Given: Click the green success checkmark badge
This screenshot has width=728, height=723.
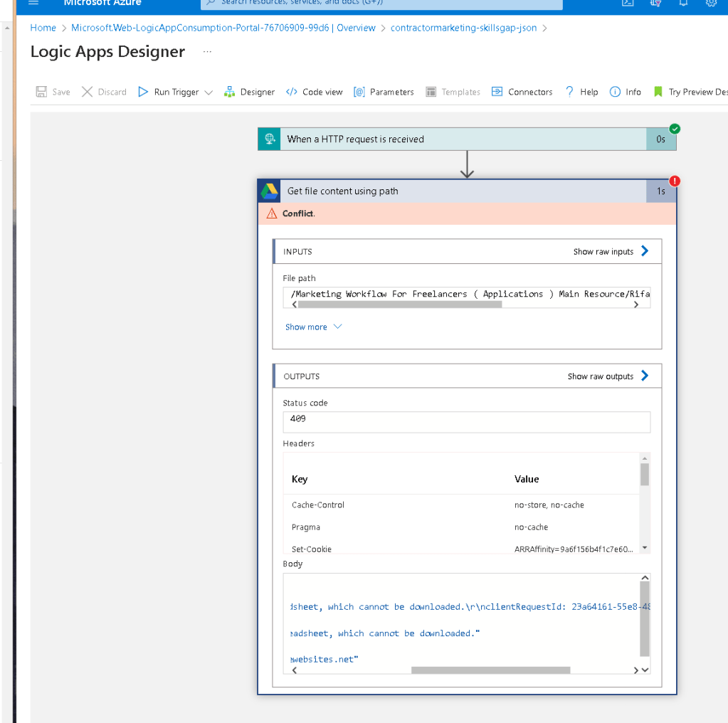Looking at the screenshot, I should (x=675, y=129).
